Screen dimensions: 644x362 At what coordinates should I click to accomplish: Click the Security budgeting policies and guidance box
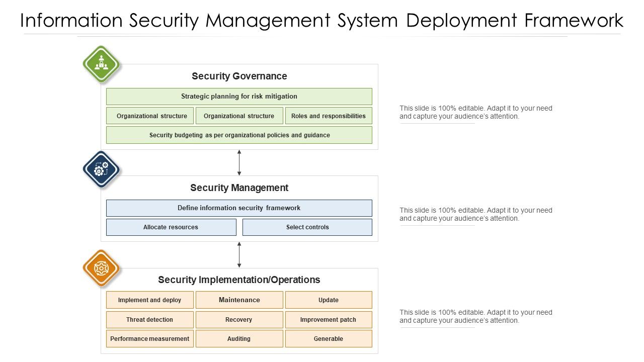pos(239,135)
